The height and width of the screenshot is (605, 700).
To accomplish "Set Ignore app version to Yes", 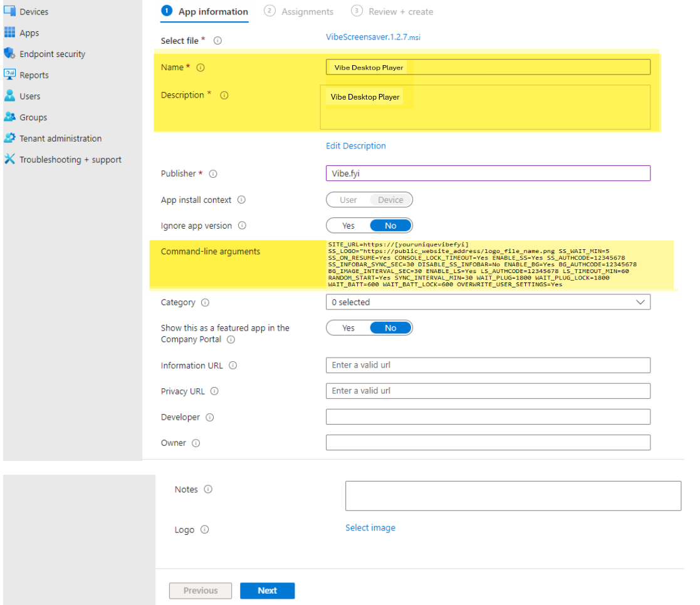I will click(348, 225).
